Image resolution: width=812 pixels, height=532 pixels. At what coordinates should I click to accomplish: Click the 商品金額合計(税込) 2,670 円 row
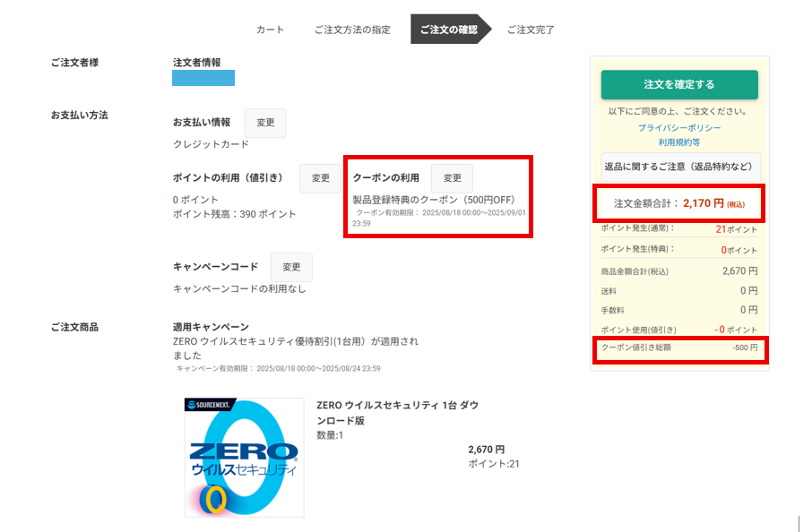click(x=679, y=271)
